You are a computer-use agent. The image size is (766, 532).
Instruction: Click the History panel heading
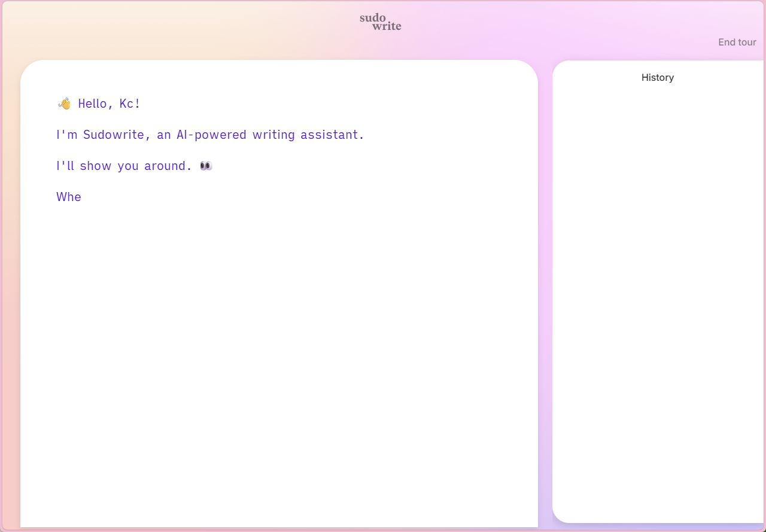tap(658, 77)
